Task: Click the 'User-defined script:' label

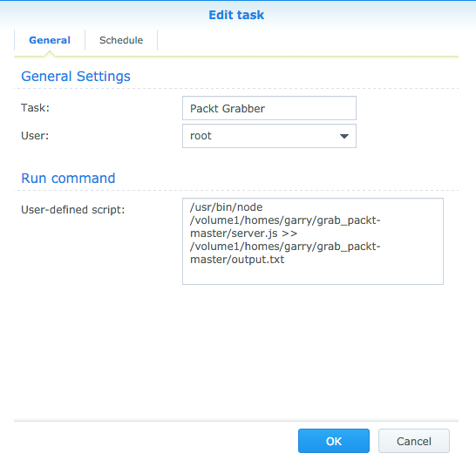Action: [73, 210]
